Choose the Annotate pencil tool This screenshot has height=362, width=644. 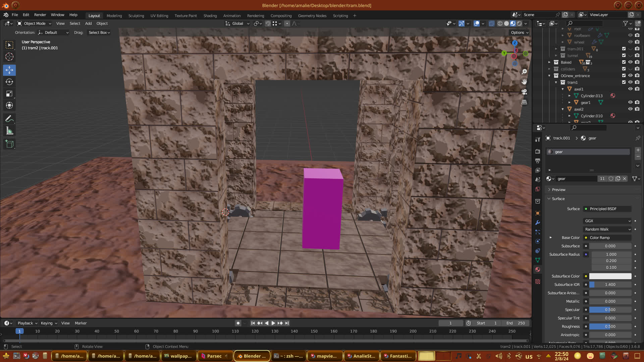(x=9, y=119)
